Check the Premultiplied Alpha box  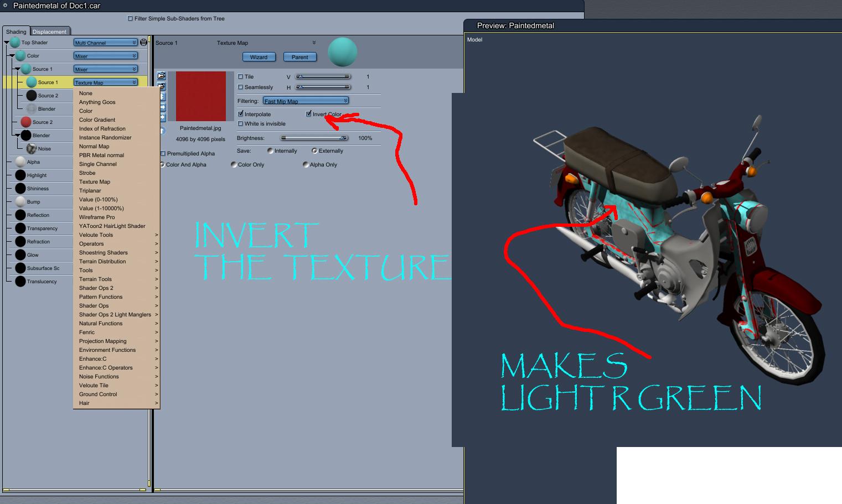tap(163, 154)
